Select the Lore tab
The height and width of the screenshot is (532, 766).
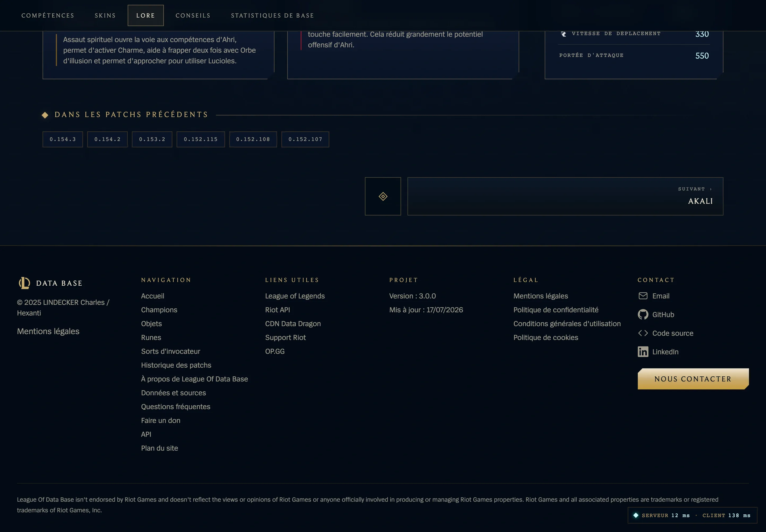pos(146,16)
